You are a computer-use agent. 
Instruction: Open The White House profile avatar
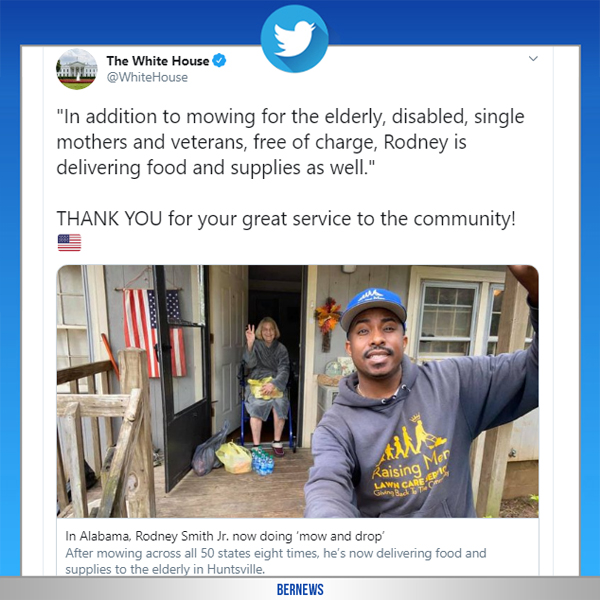click(77, 69)
